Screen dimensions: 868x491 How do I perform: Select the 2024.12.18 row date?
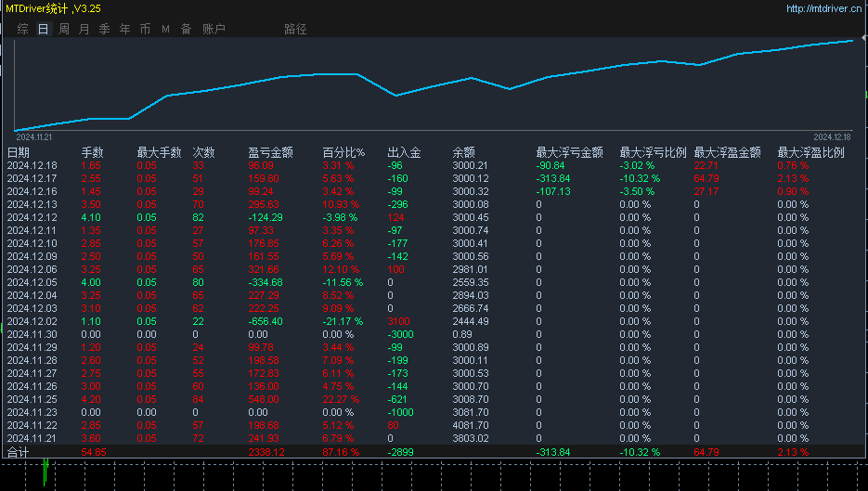click(x=32, y=165)
